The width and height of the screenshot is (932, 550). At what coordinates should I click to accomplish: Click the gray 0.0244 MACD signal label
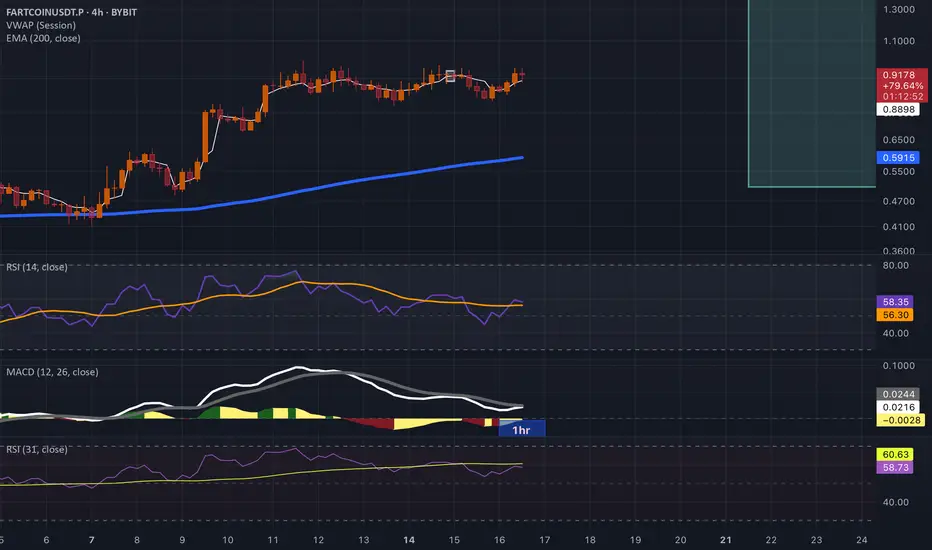point(898,394)
